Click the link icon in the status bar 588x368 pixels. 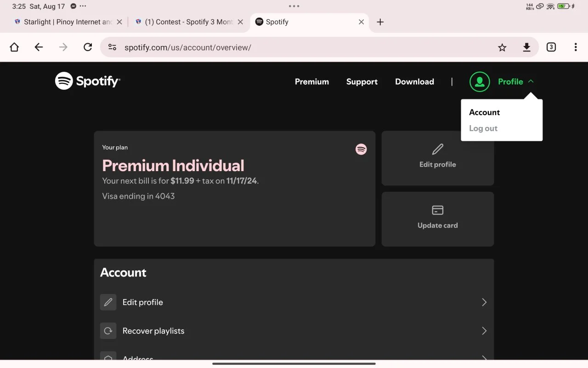pyautogui.click(x=540, y=6)
